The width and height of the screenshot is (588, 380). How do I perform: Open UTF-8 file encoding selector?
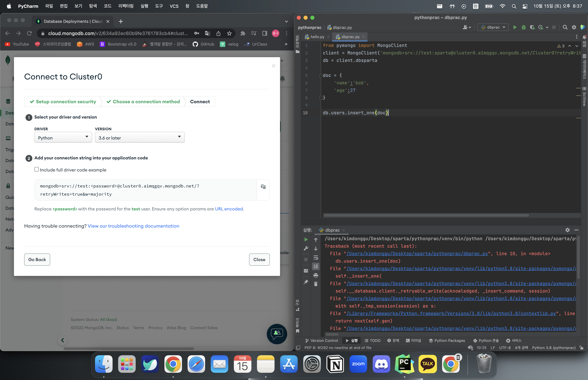point(505,348)
